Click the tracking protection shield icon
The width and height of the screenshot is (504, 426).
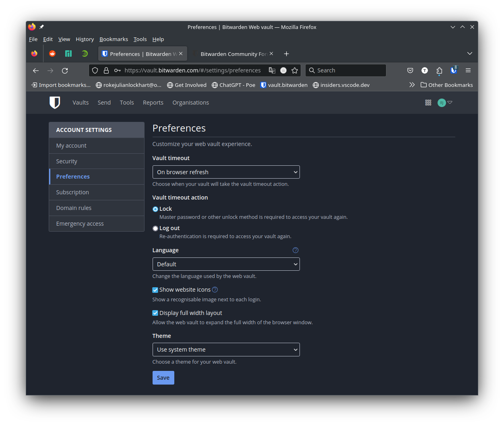pyautogui.click(x=95, y=70)
